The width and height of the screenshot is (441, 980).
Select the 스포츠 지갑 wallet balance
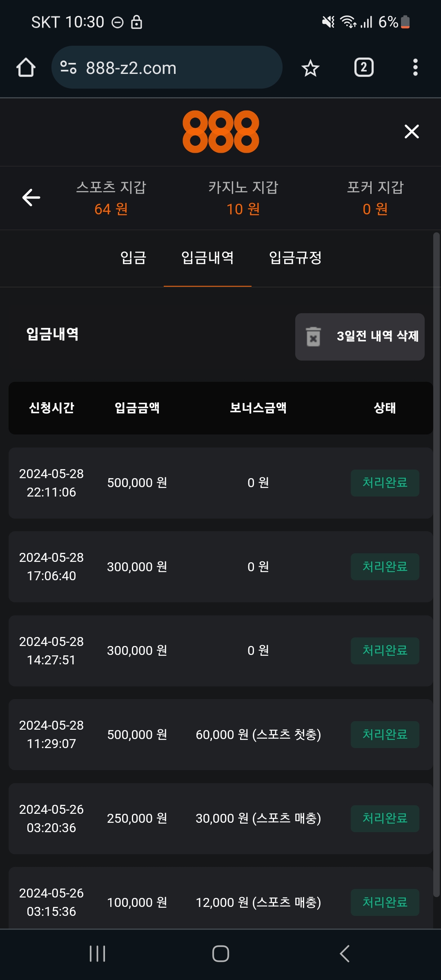tap(111, 198)
